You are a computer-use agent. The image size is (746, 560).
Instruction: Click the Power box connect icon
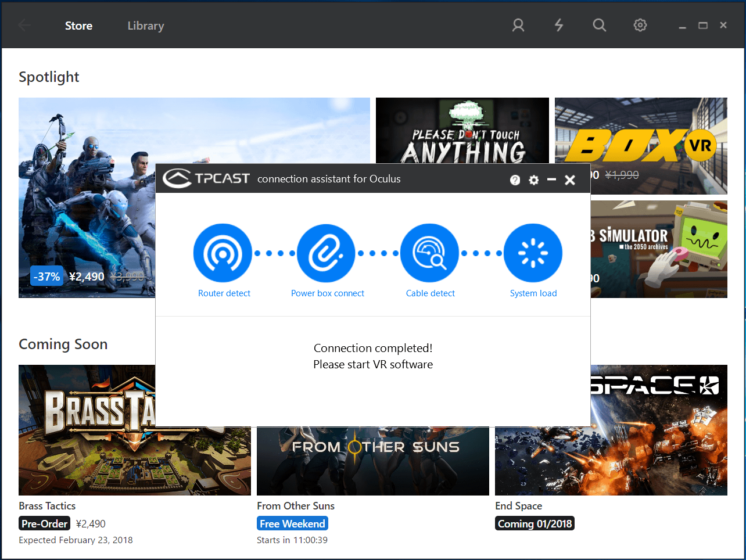coord(326,253)
